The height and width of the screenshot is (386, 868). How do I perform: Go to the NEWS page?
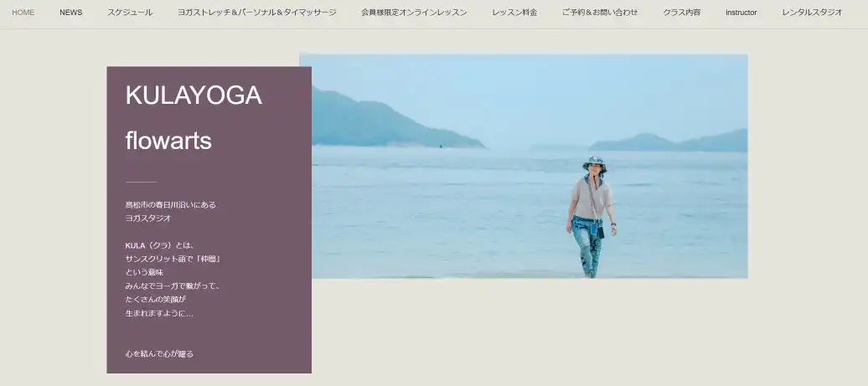[x=71, y=13]
